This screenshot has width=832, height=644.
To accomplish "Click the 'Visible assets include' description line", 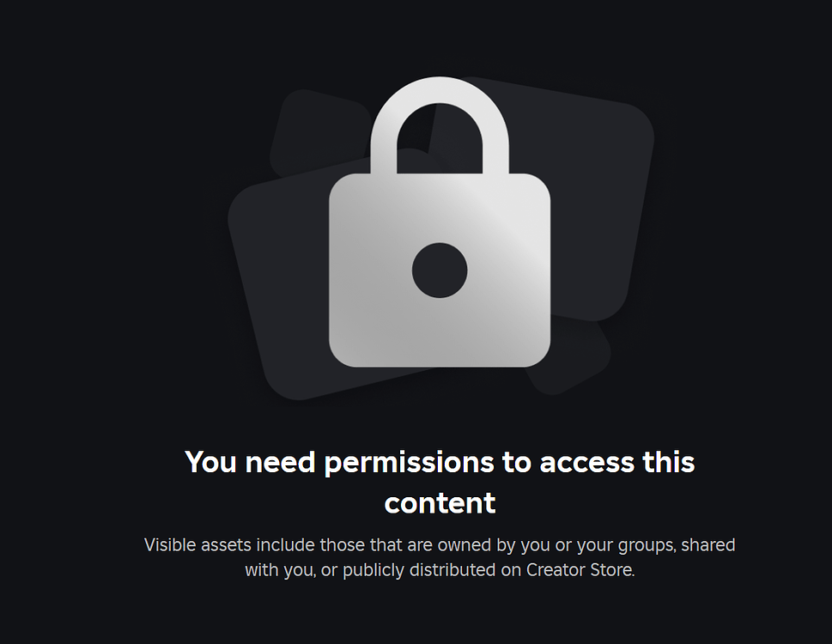I will 440,545.
